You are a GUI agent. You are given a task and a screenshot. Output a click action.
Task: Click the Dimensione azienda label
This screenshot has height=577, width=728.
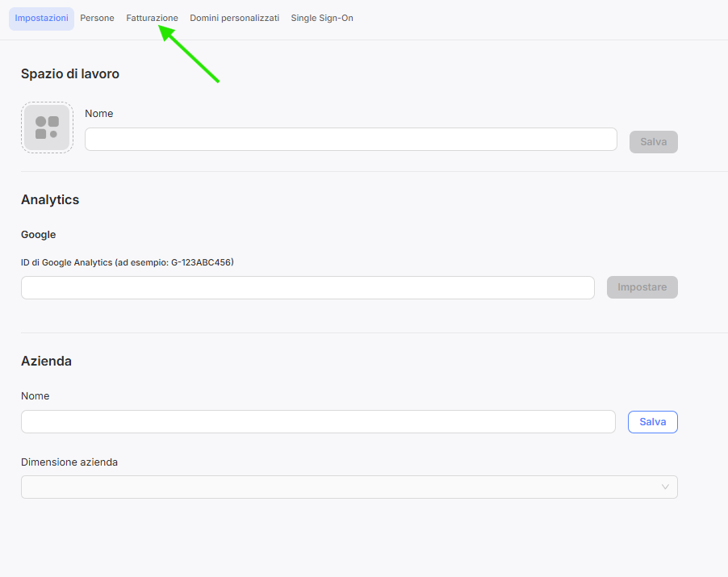(x=69, y=462)
